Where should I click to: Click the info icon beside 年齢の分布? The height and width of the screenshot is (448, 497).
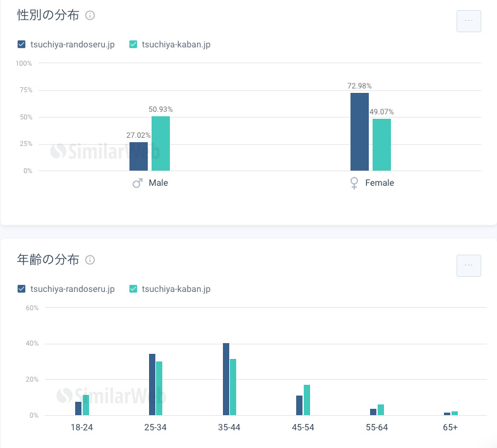click(90, 260)
